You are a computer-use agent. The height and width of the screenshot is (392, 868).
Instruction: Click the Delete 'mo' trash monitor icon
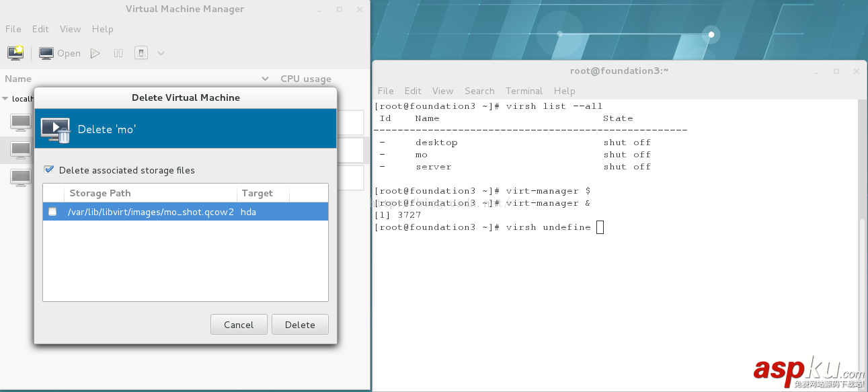(x=56, y=130)
